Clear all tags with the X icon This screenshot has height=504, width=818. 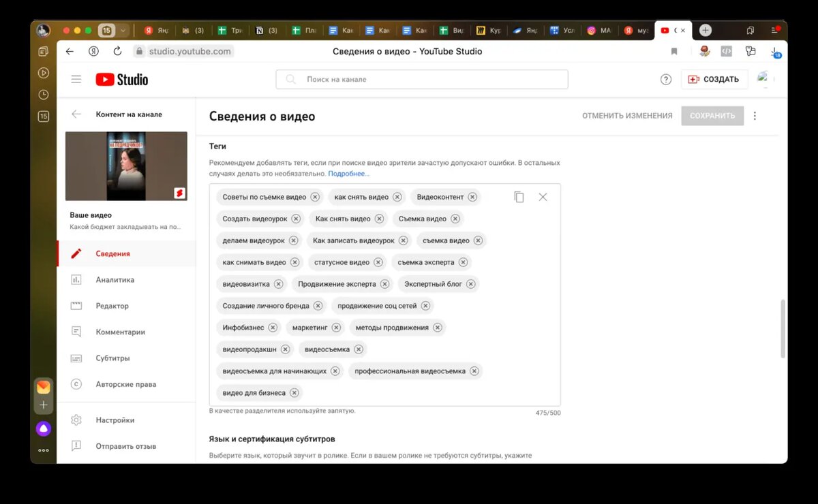pos(543,197)
